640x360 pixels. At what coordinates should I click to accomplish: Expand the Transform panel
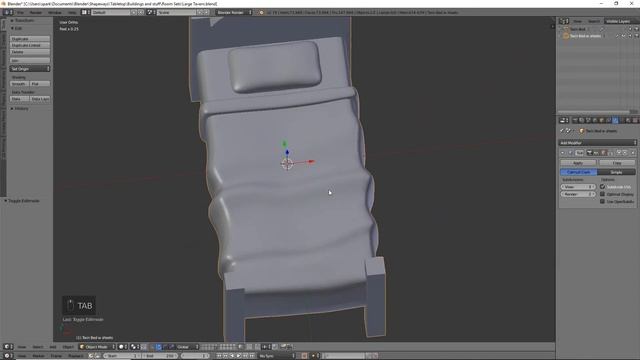point(22,20)
